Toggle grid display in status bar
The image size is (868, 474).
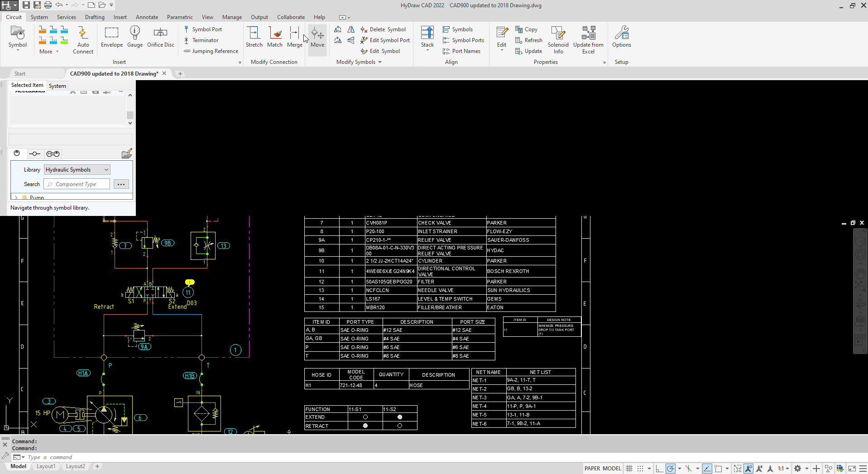point(629,469)
